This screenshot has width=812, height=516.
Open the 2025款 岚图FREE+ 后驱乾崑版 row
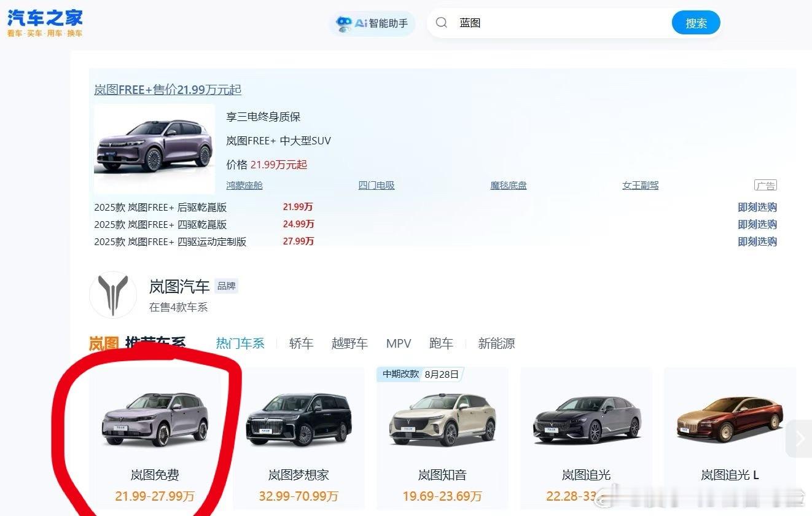160,207
